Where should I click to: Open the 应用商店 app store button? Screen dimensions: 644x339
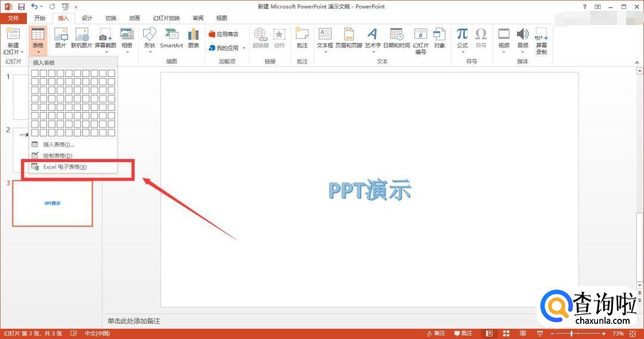[x=224, y=34]
